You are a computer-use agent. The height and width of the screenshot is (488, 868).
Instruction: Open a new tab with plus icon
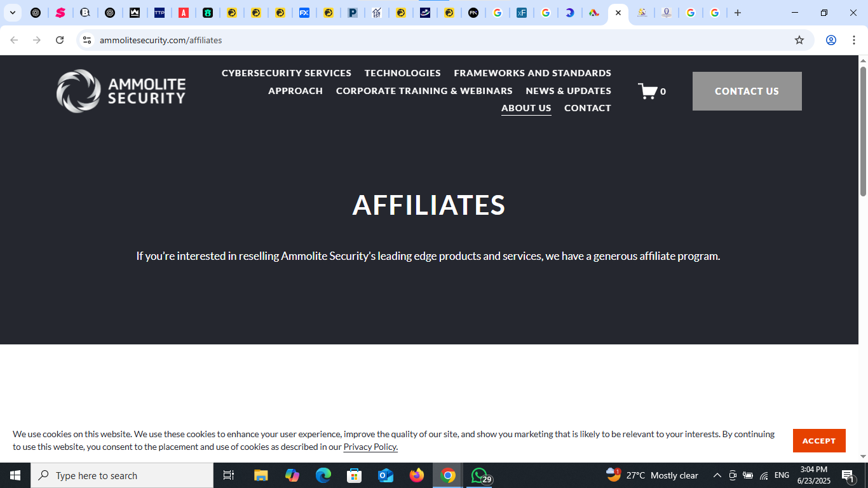tap(738, 13)
